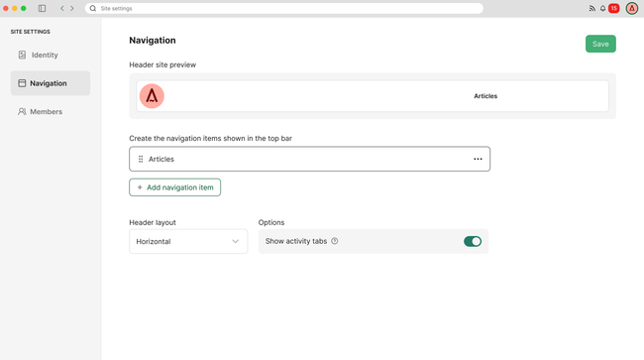Go forward using the right chevron arrow

pyautogui.click(x=72, y=8)
